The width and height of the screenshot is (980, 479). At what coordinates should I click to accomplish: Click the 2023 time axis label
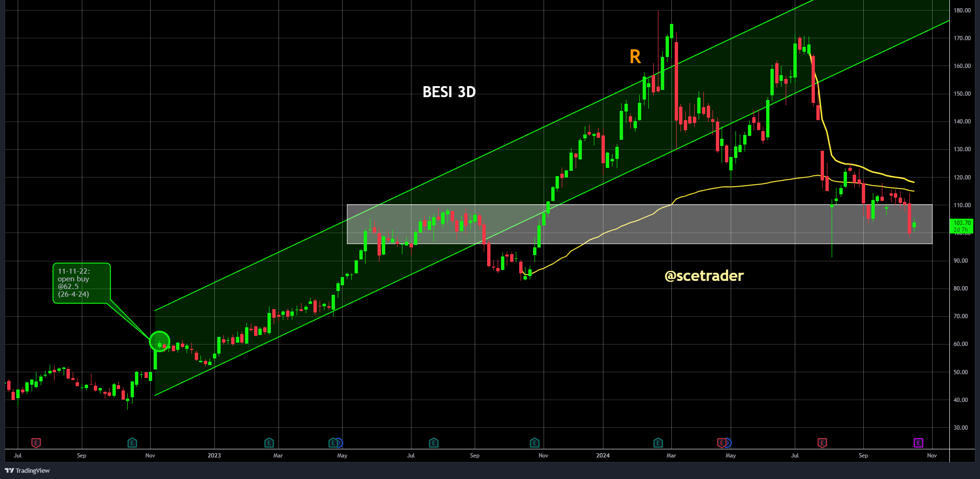click(214, 456)
